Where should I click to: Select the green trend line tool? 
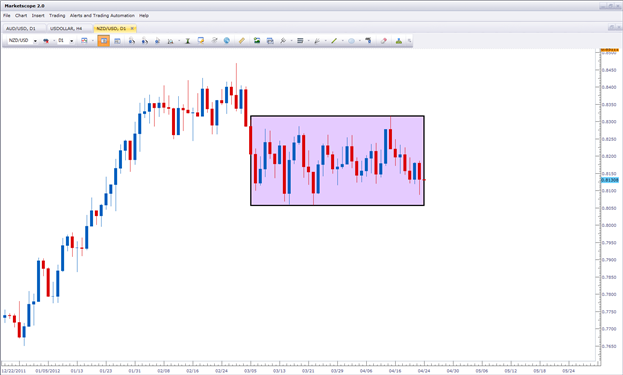(x=334, y=41)
